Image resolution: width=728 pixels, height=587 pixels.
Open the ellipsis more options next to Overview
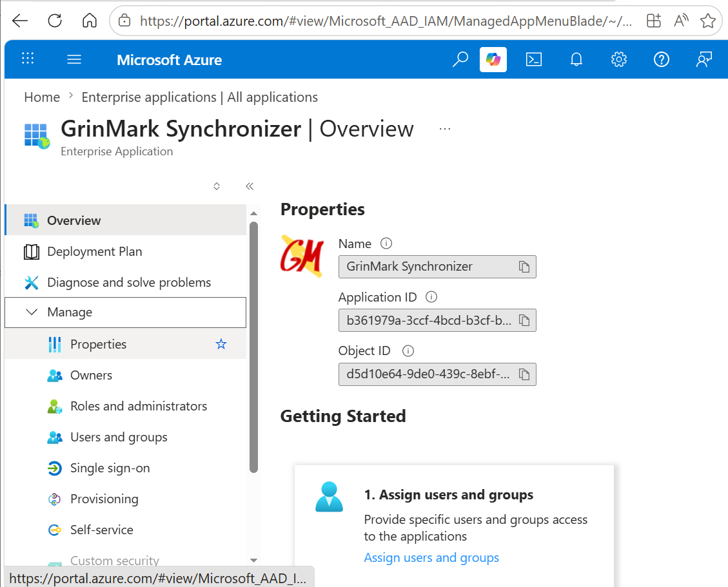coord(445,129)
